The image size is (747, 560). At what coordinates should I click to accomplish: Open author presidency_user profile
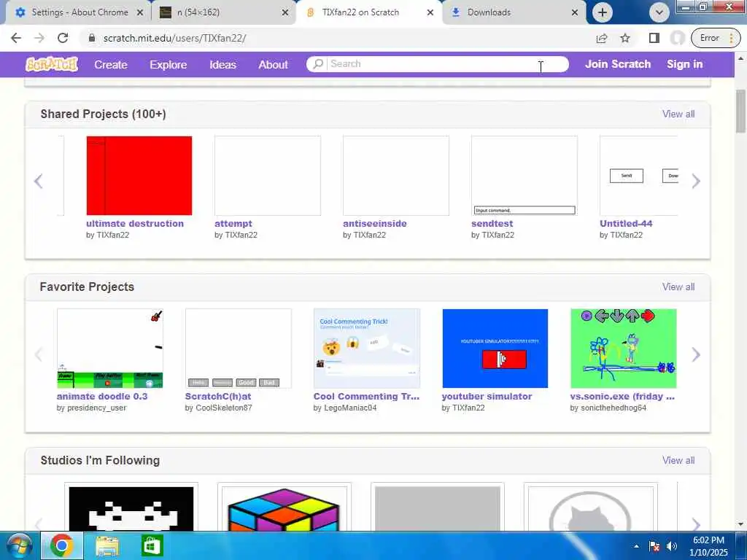pos(97,408)
